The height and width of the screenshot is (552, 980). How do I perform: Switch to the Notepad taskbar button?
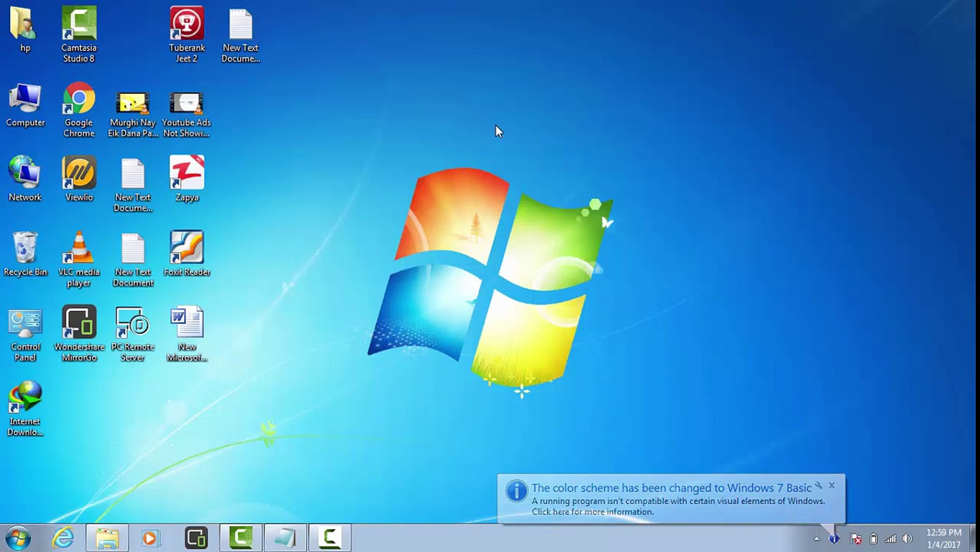285,538
